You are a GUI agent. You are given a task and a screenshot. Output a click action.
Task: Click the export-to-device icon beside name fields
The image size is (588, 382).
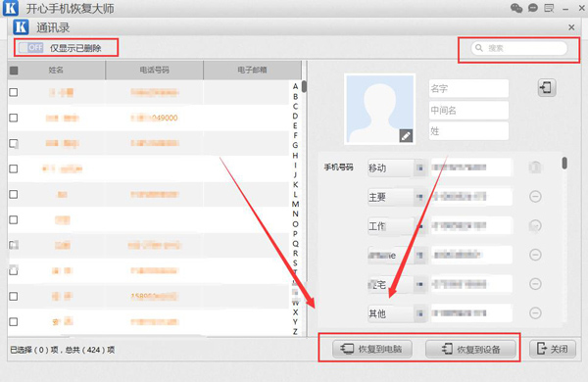pyautogui.click(x=547, y=88)
